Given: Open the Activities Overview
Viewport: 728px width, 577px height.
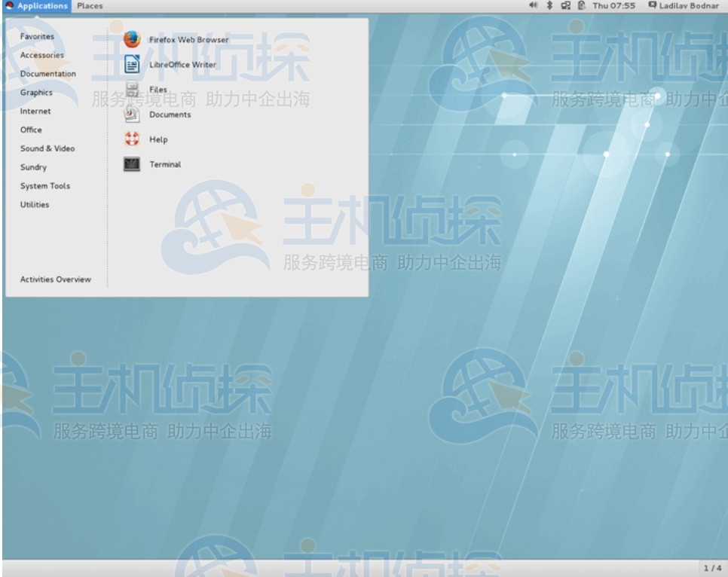Looking at the screenshot, I should tap(55, 279).
